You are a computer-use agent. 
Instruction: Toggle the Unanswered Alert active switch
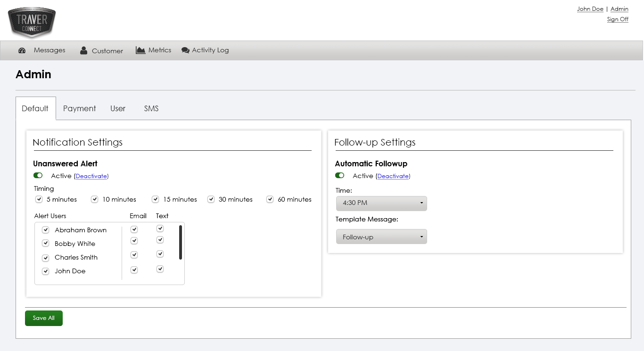38,176
